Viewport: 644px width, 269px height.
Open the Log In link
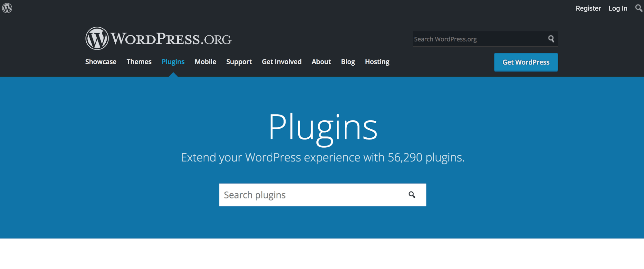[x=618, y=8]
